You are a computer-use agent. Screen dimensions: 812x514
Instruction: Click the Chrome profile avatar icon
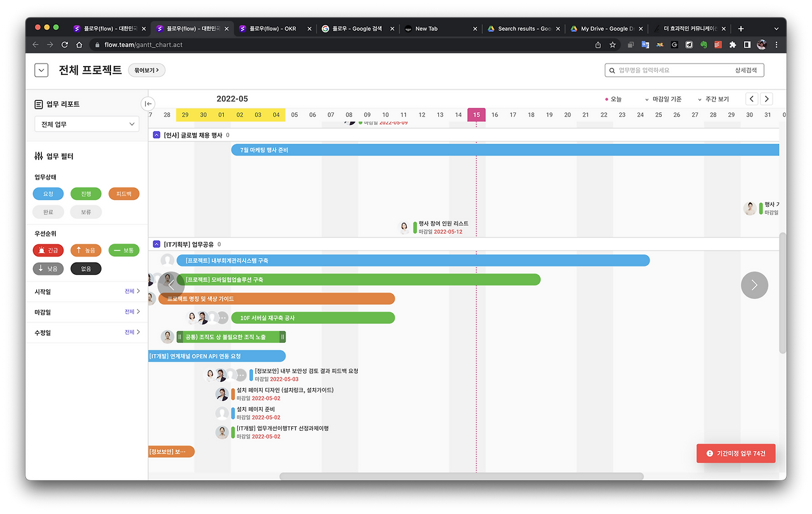[x=762, y=45]
